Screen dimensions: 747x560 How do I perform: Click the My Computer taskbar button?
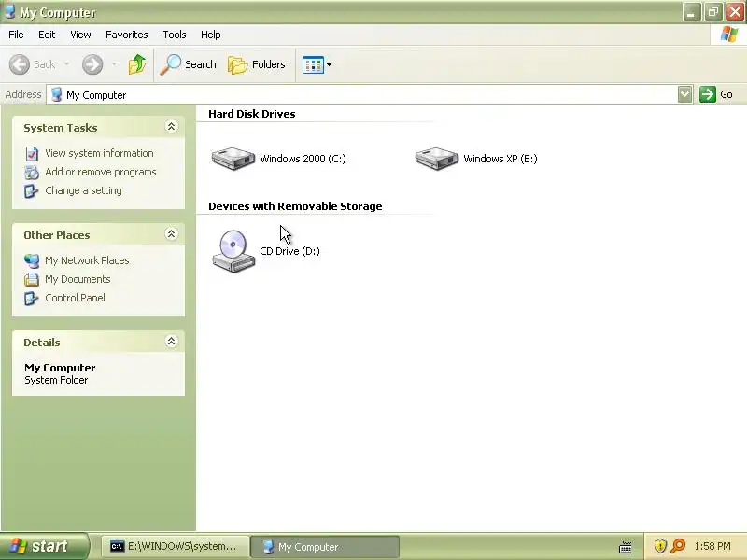[x=324, y=546]
